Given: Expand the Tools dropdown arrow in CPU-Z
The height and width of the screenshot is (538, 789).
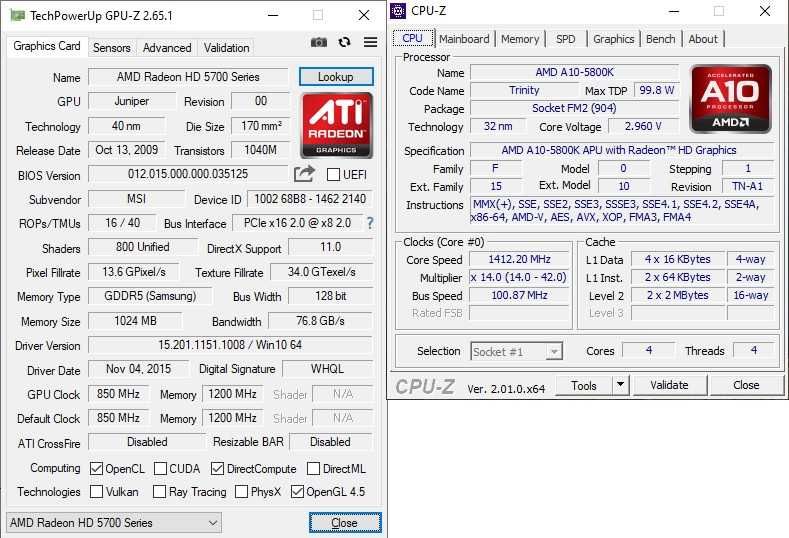Looking at the screenshot, I should [x=620, y=385].
